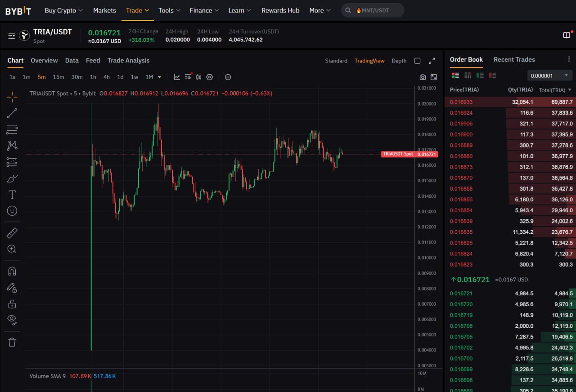Show only sell orders in order book
The height and width of the screenshot is (392, 576).
tap(492, 76)
